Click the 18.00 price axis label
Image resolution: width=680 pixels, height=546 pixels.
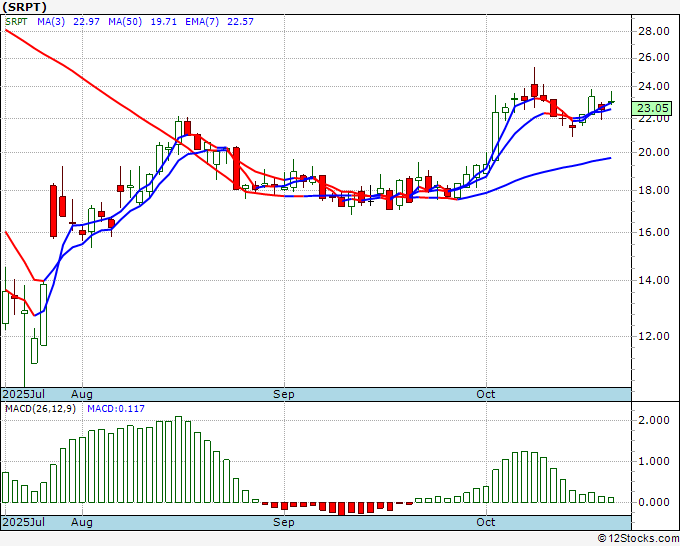(x=653, y=190)
